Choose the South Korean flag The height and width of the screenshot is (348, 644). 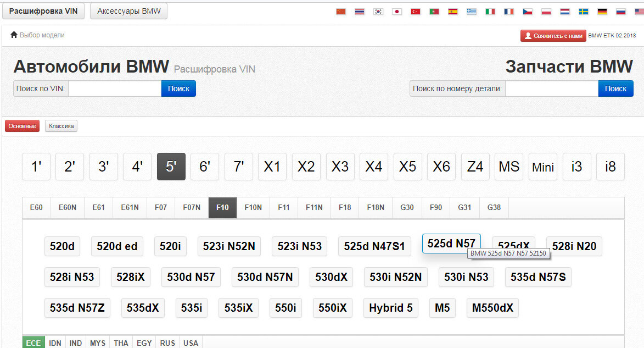pos(378,12)
